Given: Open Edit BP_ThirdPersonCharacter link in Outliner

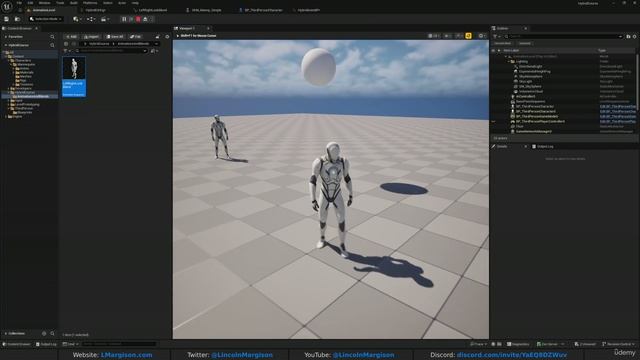Looking at the screenshot, I should tap(618, 107).
